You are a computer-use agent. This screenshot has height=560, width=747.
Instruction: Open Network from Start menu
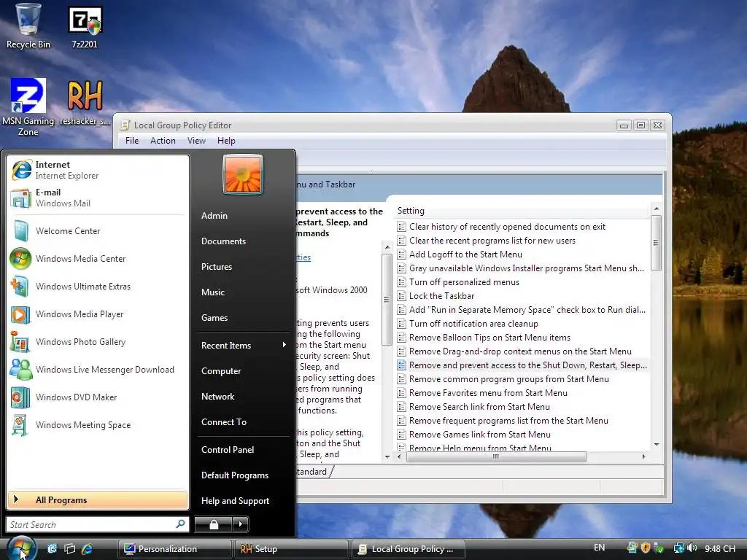pos(217,397)
